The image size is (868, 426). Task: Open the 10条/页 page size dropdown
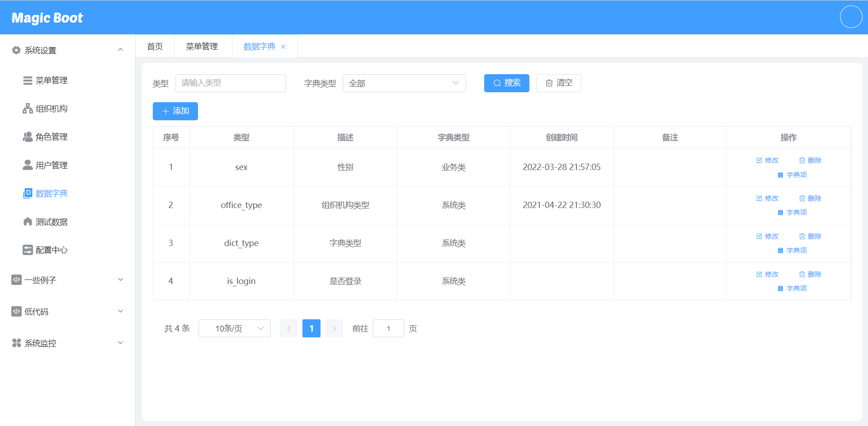pyautogui.click(x=234, y=328)
